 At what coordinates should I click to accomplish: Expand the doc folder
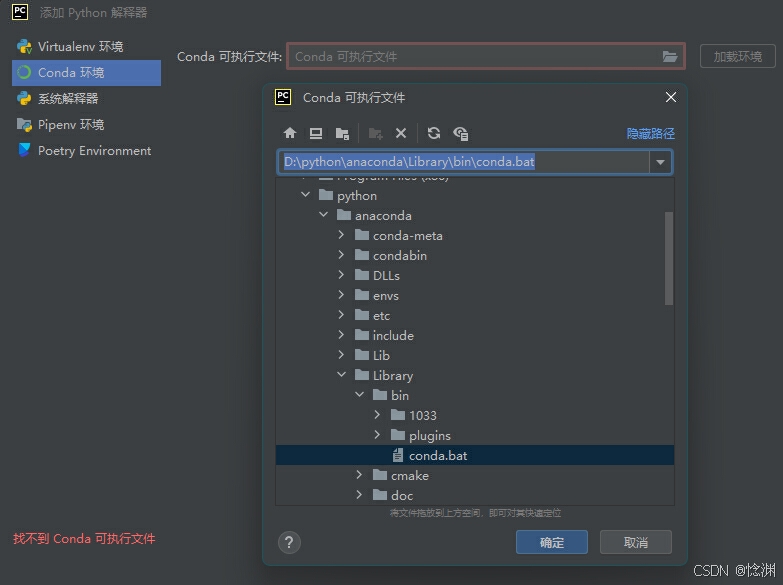tap(359, 495)
